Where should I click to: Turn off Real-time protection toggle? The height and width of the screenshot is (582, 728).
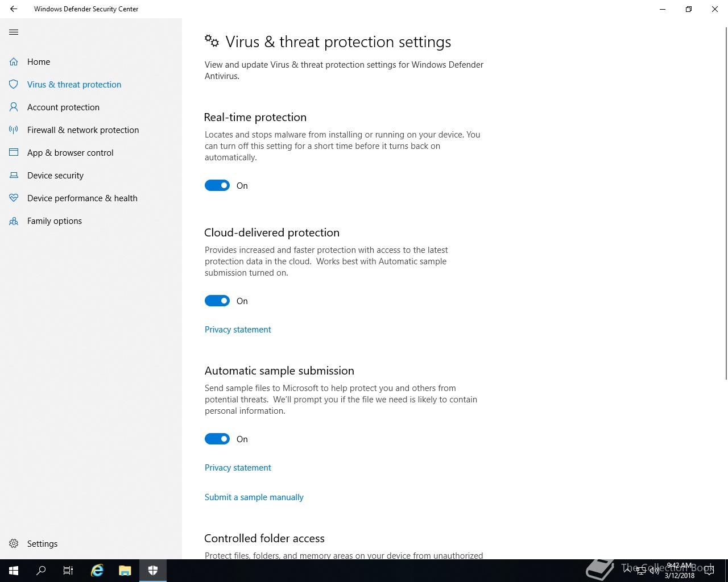click(217, 185)
